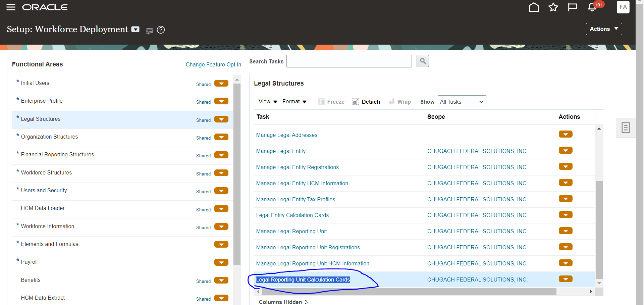
Task: Open the Notifications bell with 101 alerts
Action: (591, 7)
